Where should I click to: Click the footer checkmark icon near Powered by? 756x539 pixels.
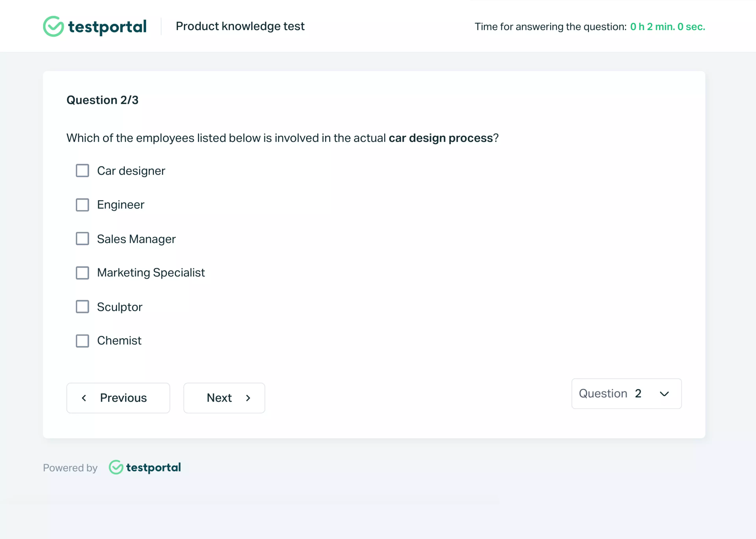(x=116, y=467)
